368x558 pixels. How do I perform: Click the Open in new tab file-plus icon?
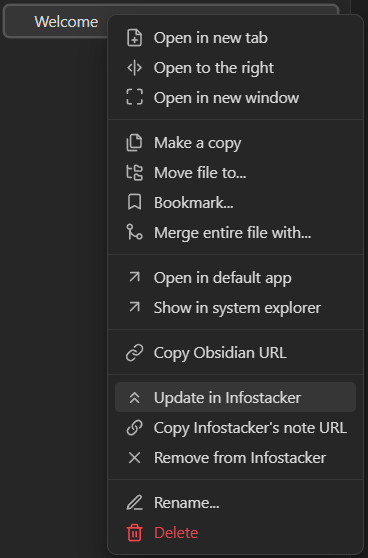click(135, 38)
